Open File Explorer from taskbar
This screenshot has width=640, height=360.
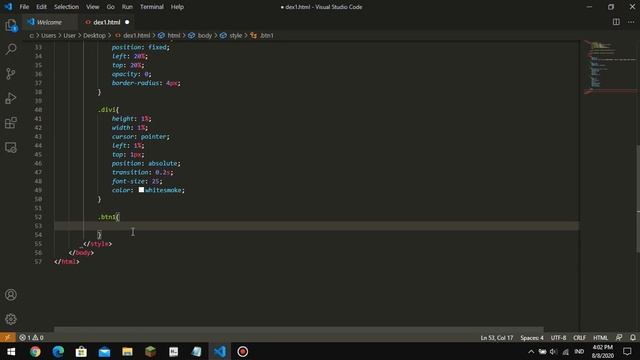pos(127,351)
